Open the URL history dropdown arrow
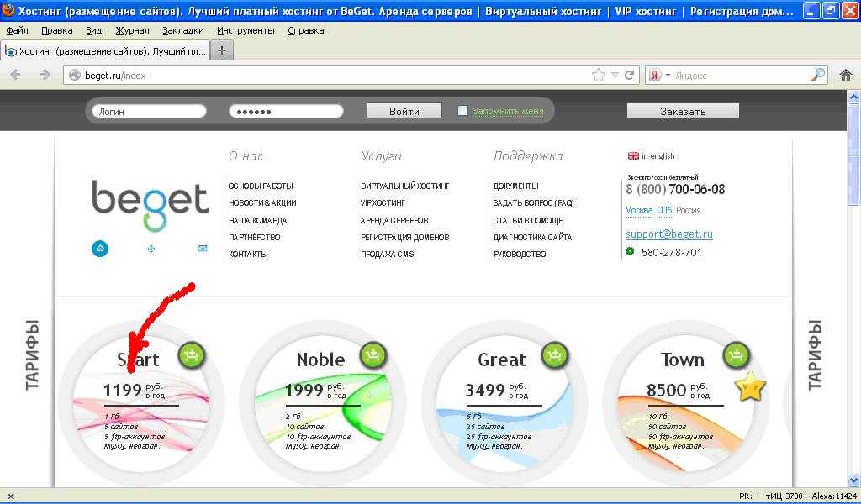This screenshot has height=504, width=861. (615, 75)
